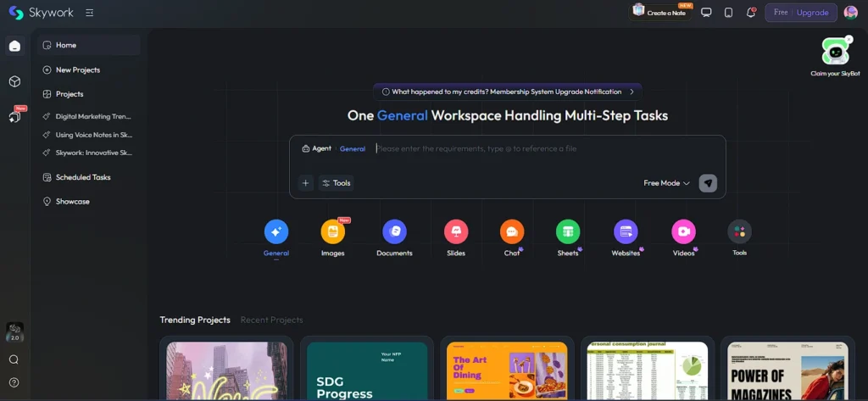This screenshot has width=868, height=401.
Task: Select the home icon in left rail
Action: [15, 46]
